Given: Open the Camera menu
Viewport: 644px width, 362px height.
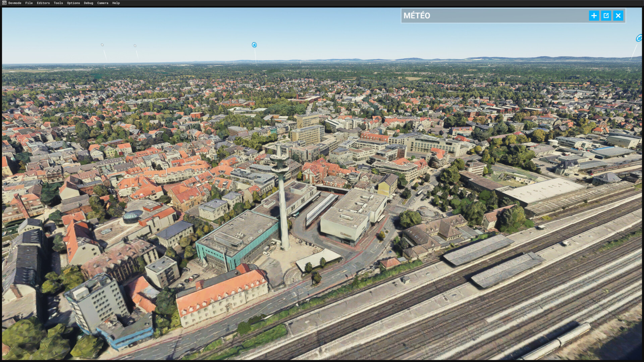Looking at the screenshot, I should [103, 3].
